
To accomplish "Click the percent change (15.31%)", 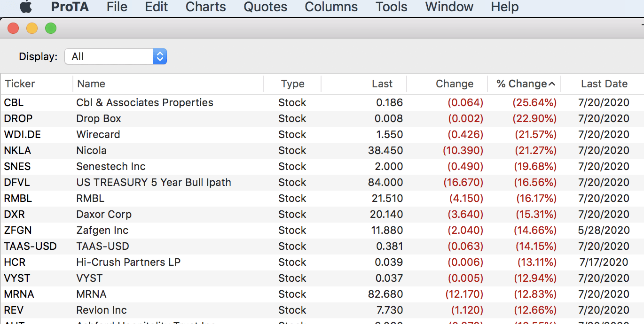I will pos(536,214).
